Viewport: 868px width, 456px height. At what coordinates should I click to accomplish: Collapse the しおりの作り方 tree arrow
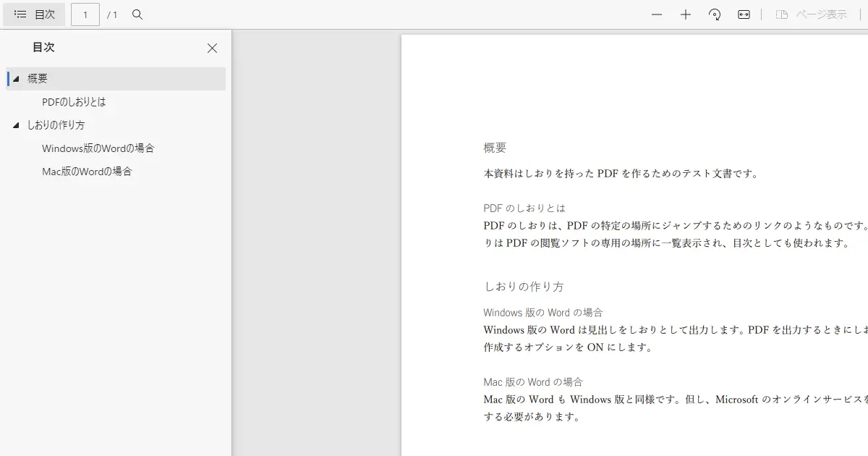16,125
